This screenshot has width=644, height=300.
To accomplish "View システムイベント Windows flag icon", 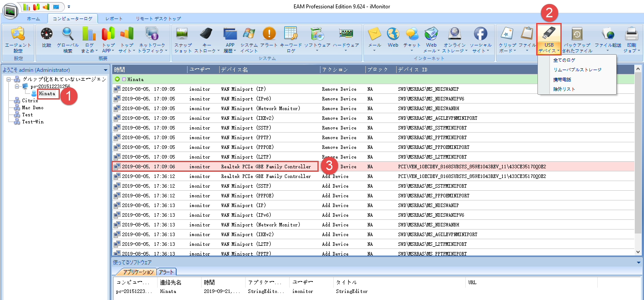I will pyautogui.click(x=249, y=40).
